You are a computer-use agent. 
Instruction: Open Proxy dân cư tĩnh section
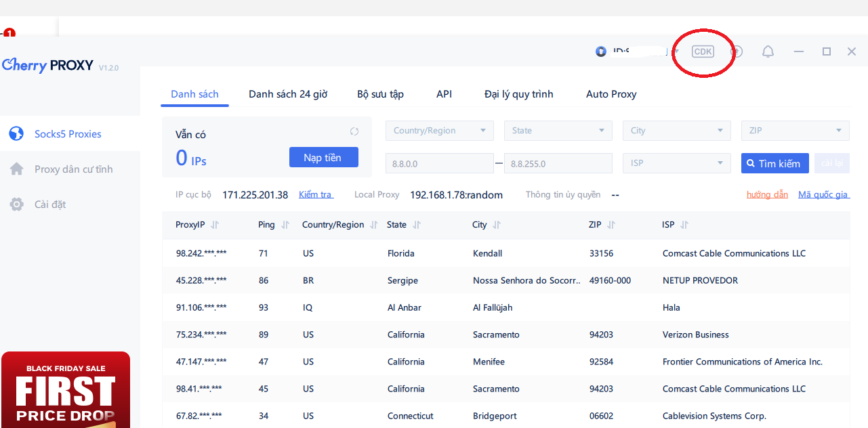tap(73, 169)
